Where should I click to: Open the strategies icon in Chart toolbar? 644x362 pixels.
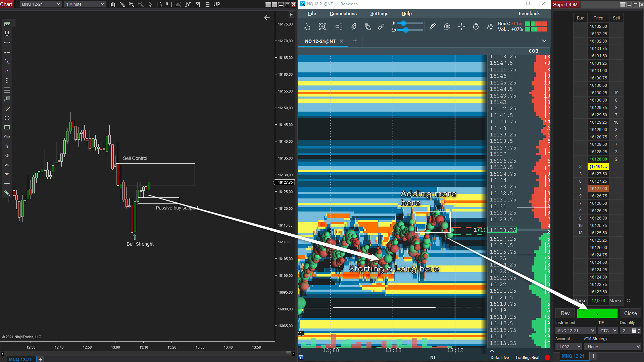pos(197,4)
